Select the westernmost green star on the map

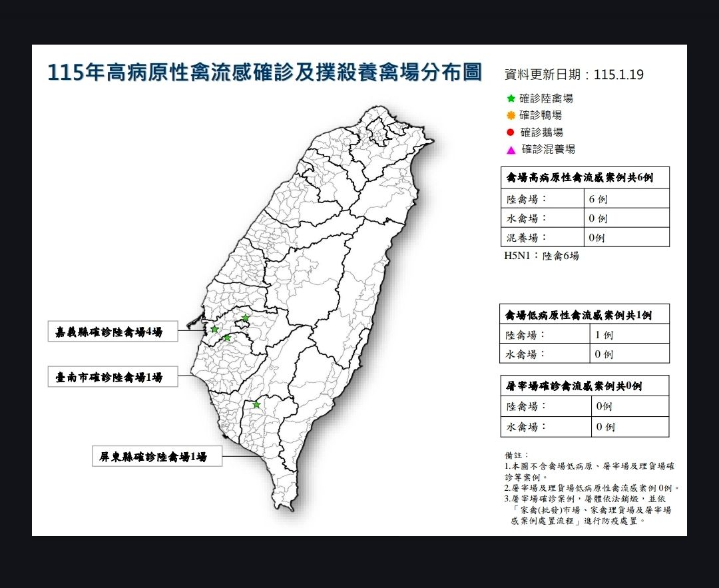(214, 329)
